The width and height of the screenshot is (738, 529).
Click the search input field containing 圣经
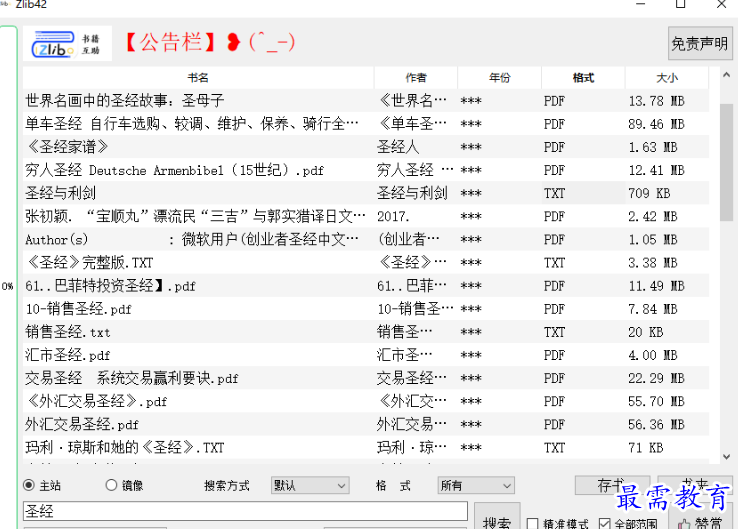tap(245, 511)
